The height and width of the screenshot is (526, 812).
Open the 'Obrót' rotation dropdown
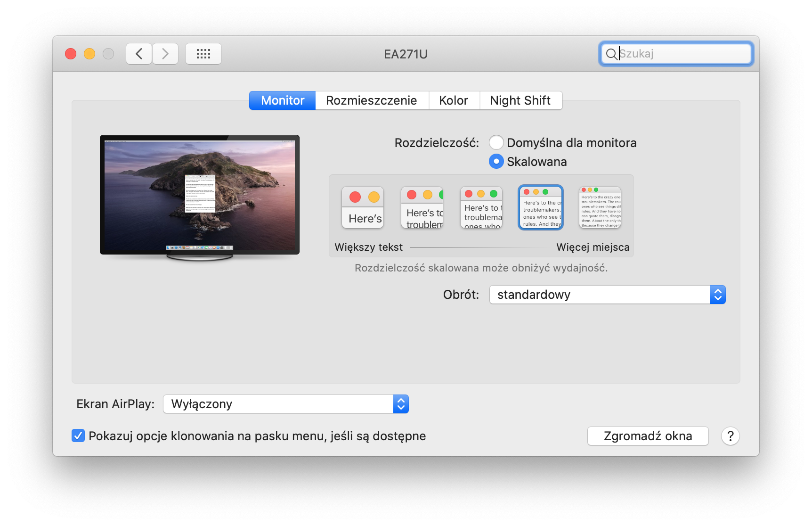[607, 295]
